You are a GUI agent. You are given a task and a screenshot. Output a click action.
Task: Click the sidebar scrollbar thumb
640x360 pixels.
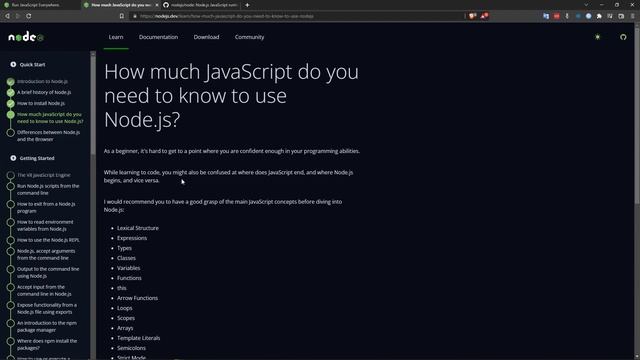click(x=93, y=105)
